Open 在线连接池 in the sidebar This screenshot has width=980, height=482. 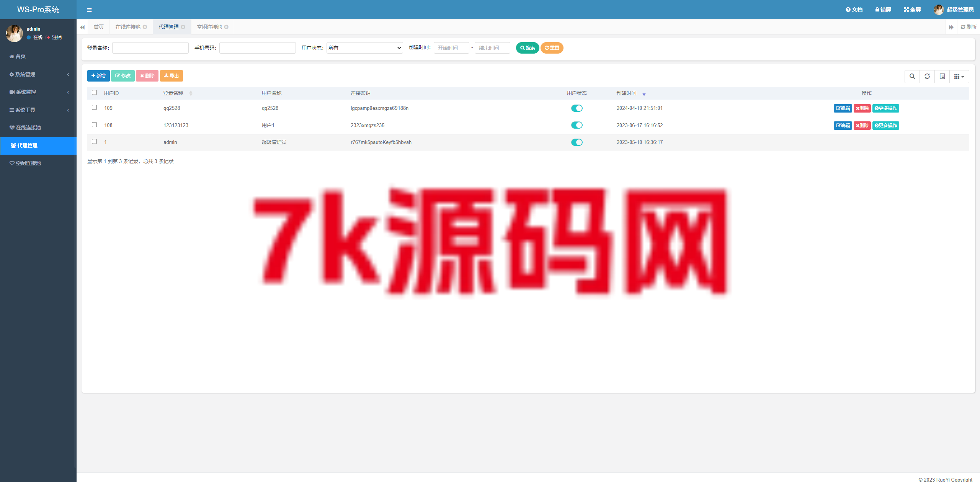(x=38, y=127)
